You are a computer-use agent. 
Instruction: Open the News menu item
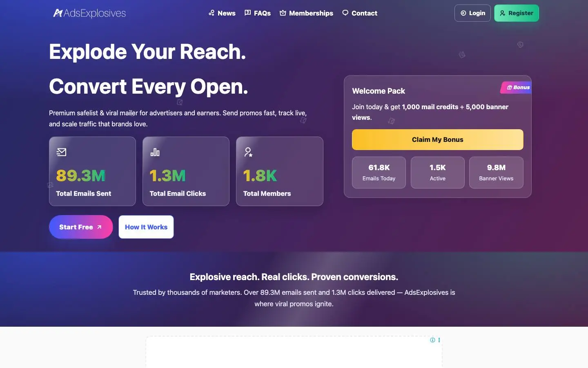point(222,13)
